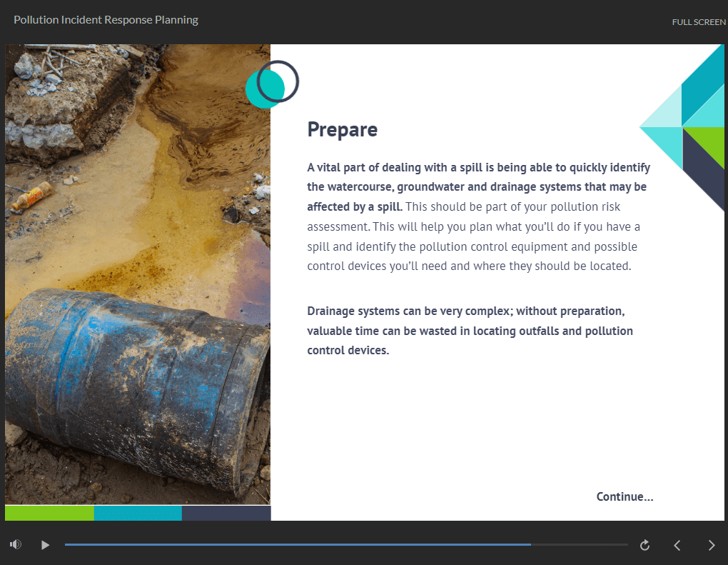Image resolution: width=728 pixels, height=565 pixels.
Task: Click the Continue... link
Action: [x=625, y=496]
